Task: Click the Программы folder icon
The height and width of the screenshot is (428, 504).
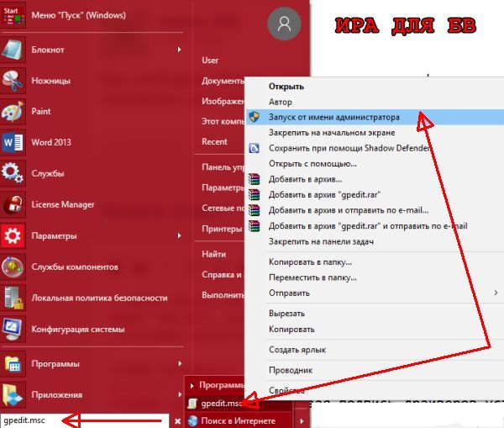Action: click(13, 364)
